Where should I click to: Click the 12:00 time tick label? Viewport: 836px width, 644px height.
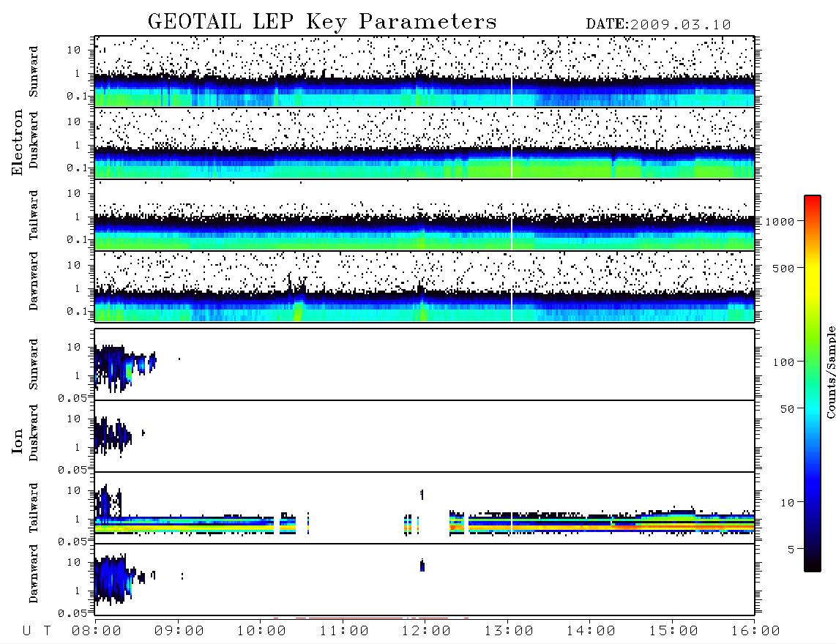426,632
